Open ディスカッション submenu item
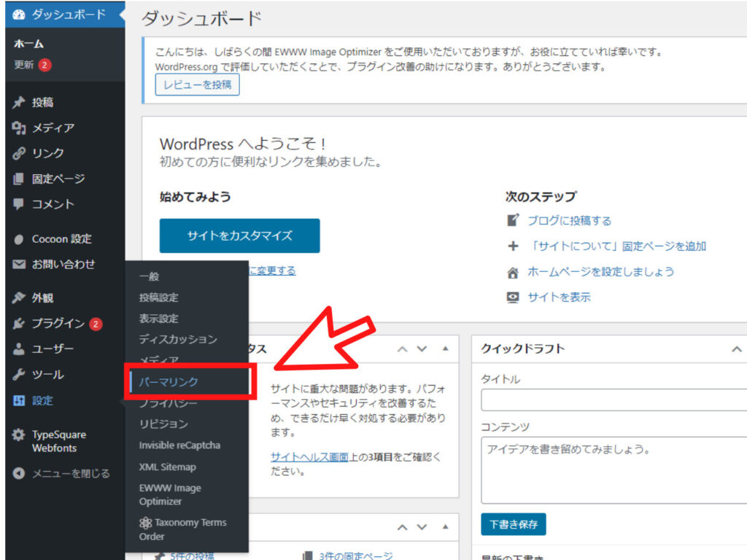Image resolution: width=747 pixels, height=560 pixels. click(178, 339)
